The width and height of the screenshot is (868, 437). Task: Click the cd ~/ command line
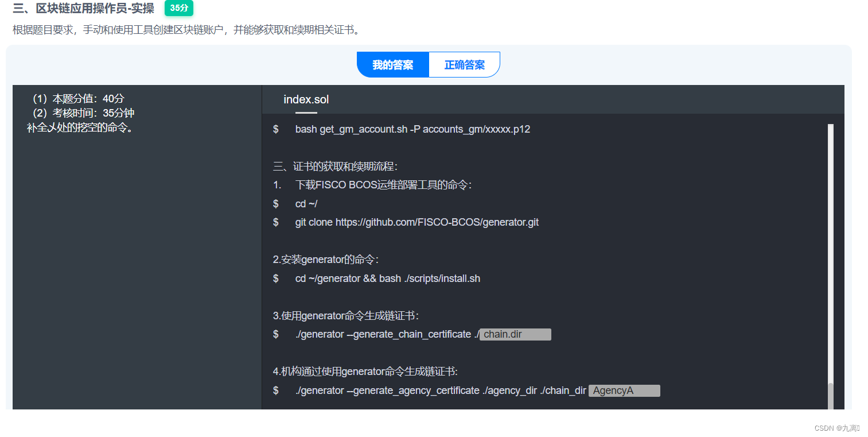306,204
